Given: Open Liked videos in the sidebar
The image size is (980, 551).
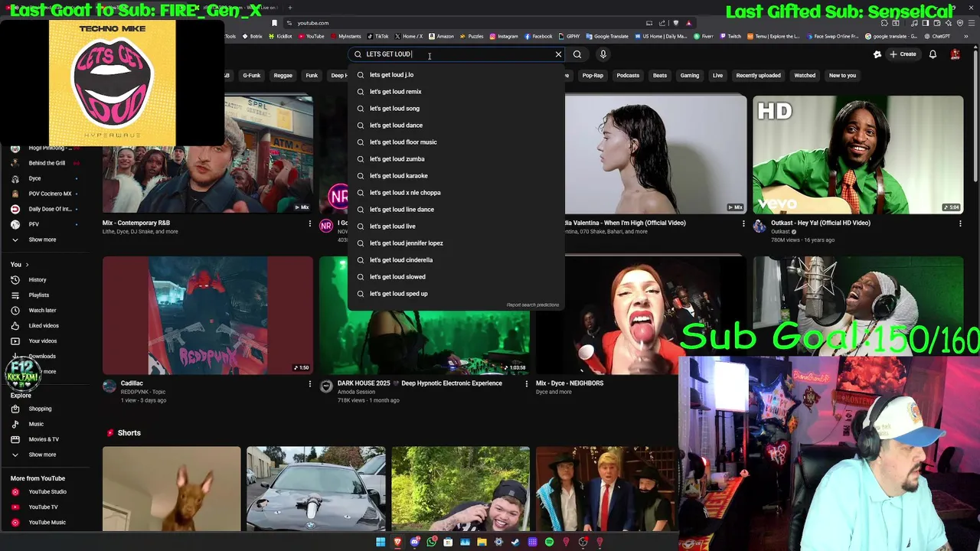Looking at the screenshot, I should tap(44, 326).
